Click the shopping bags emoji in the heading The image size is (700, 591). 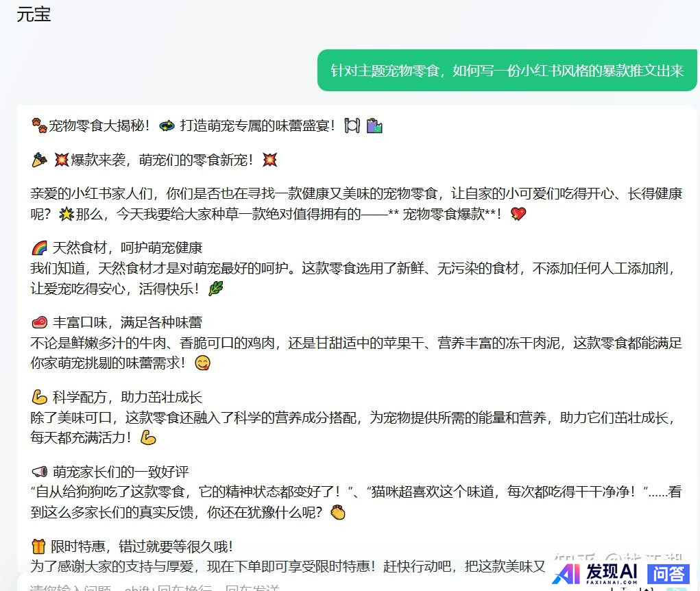(374, 125)
